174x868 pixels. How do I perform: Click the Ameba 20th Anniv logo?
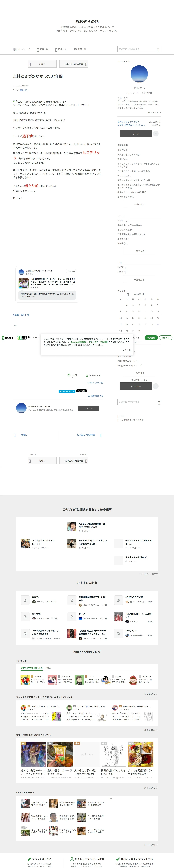tap(24, 338)
